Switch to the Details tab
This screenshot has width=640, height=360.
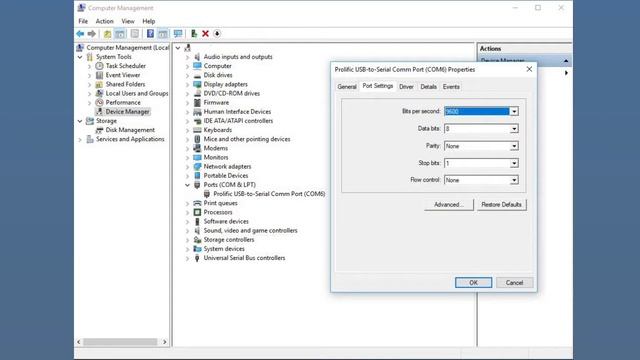(x=429, y=87)
